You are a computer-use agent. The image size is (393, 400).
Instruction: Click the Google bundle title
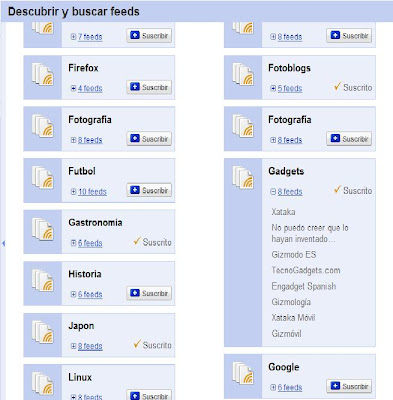pos(284,367)
